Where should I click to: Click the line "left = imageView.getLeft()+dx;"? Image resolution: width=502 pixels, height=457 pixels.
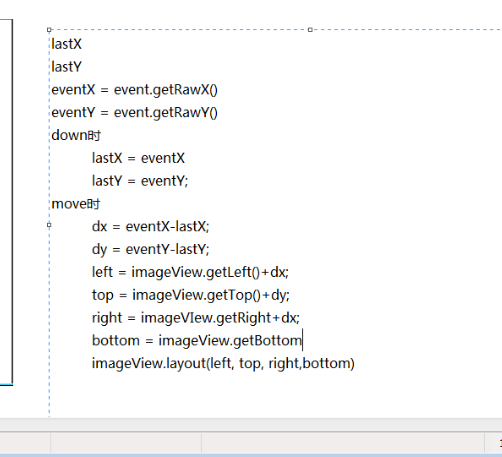click(190, 272)
